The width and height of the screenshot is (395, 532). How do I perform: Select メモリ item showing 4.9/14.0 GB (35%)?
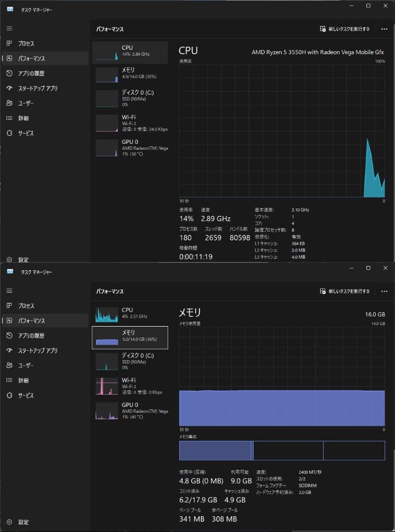point(130,74)
